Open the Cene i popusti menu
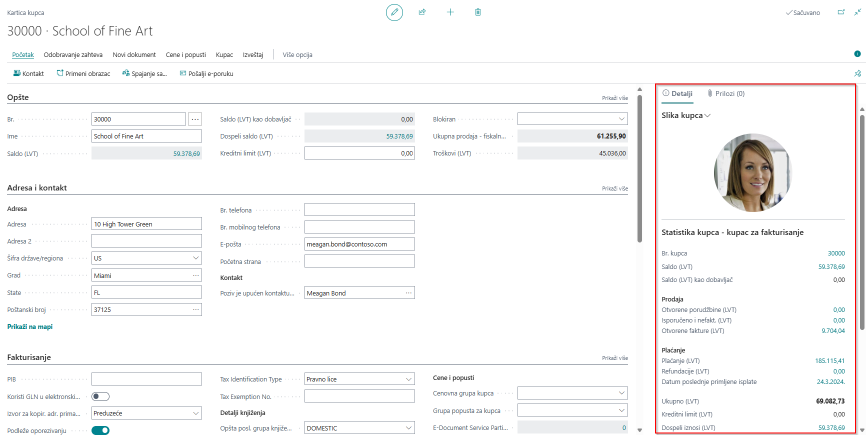 (185, 54)
